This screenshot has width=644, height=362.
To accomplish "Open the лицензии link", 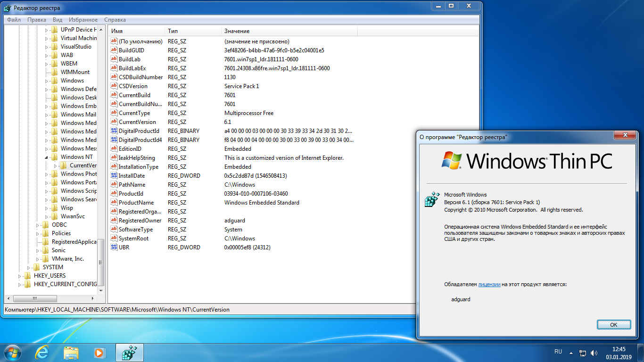I will (489, 285).
